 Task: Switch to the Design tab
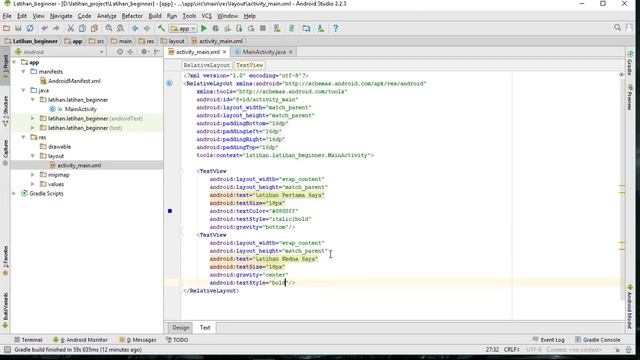click(x=180, y=327)
